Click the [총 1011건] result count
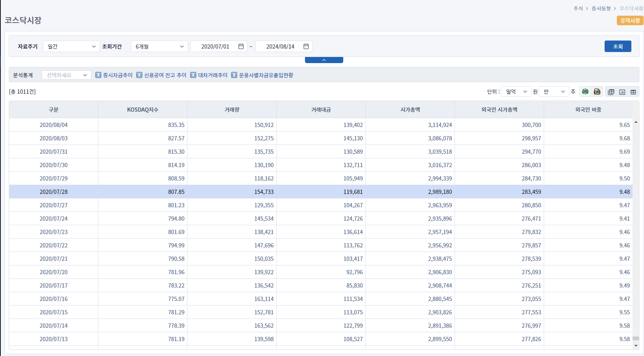The height and width of the screenshot is (356, 644). pyautogui.click(x=22, y=91)
